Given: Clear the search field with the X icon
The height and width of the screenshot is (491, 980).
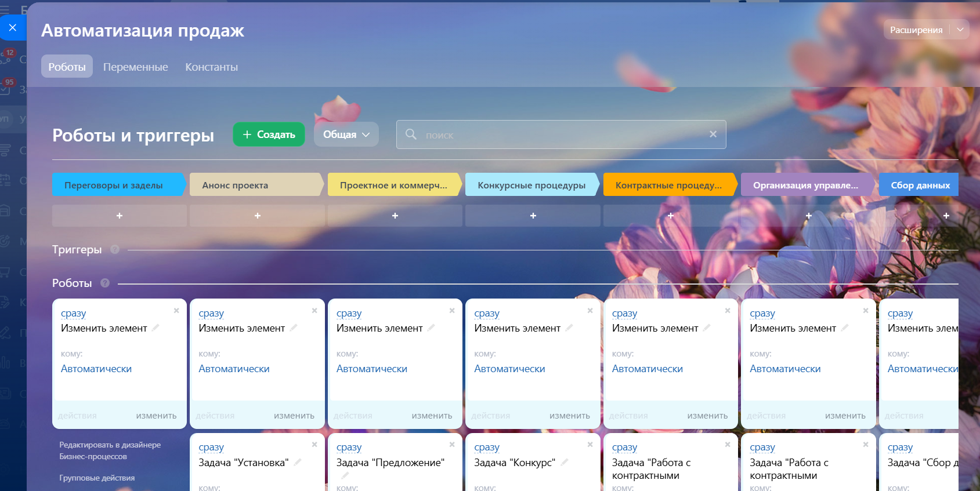Looking at the screenshot, I should click(x=713, y=134).
